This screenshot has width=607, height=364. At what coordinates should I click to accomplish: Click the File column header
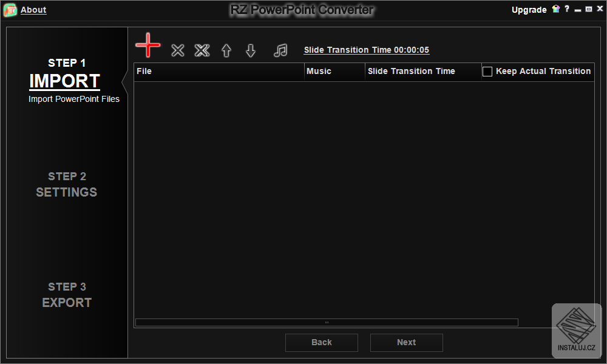pyautogui.click(x=219, y=72)
